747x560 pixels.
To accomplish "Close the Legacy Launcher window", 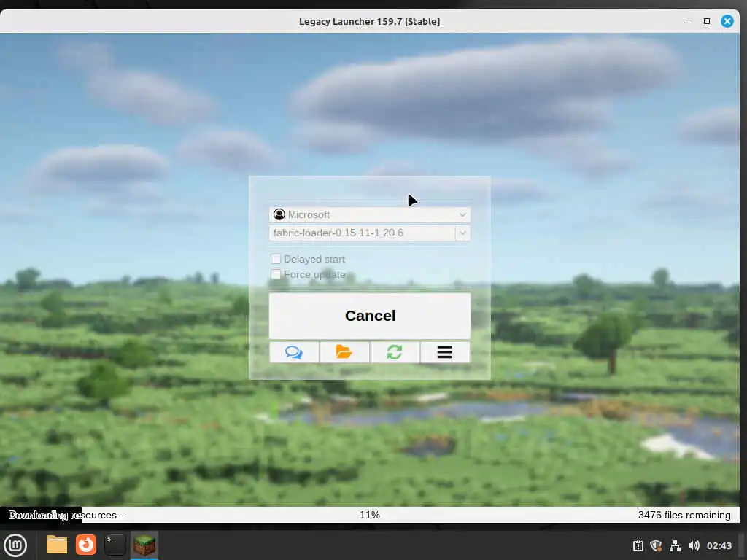I will [x=727, y=21].
